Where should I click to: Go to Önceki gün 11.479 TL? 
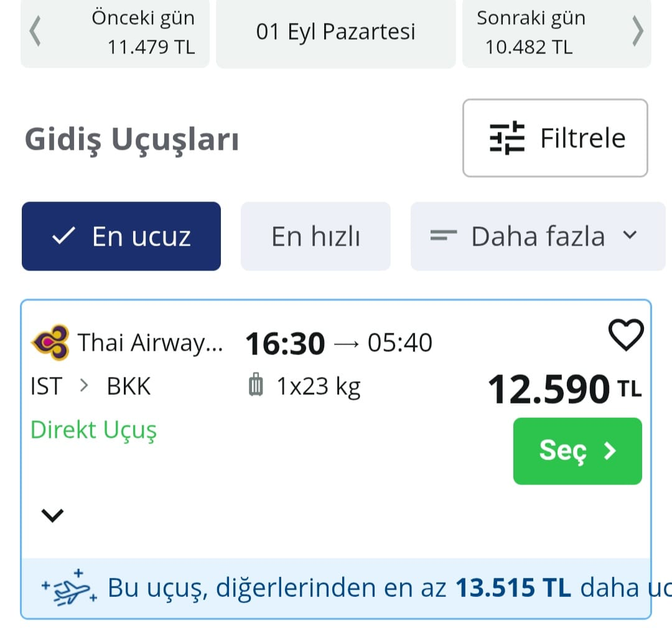[x=142, y=32]
